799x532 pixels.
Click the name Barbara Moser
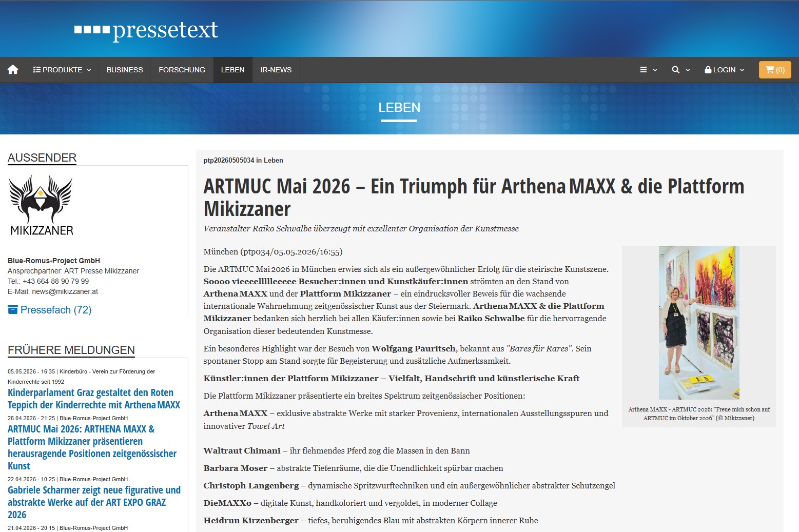click(x=236, y=468)
